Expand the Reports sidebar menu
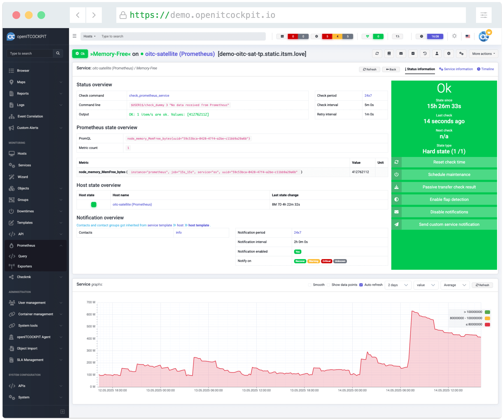 click(35, 93)
